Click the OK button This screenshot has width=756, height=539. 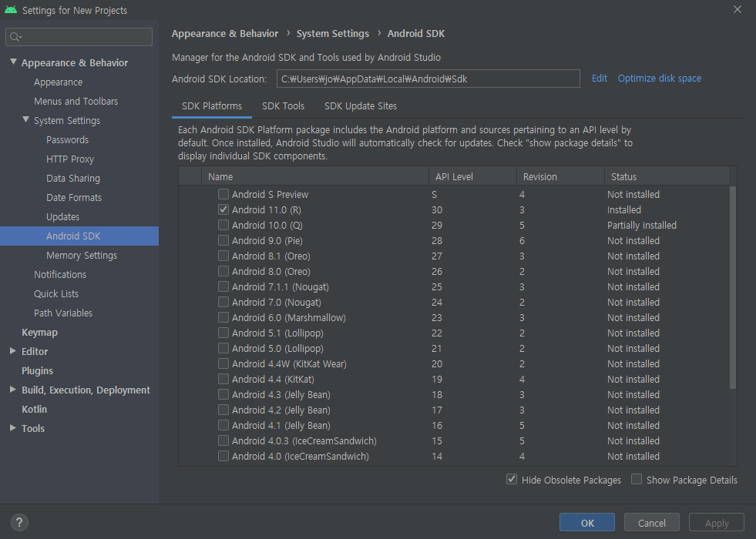586,523
